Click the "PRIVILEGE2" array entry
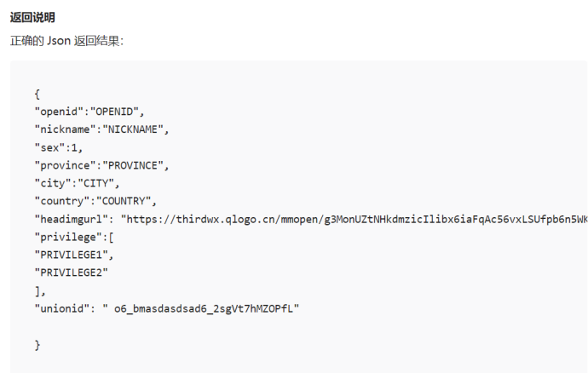 [x=71, y=273]
